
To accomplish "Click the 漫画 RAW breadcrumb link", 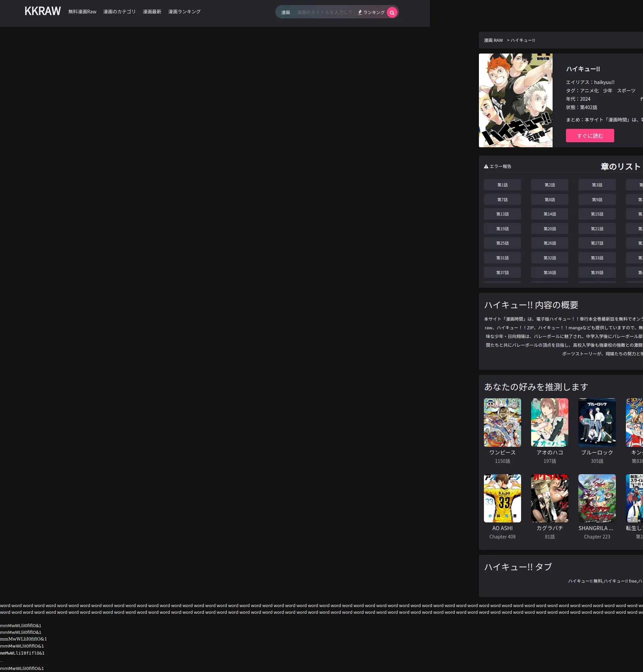I will pyautogui.click(x=493, y=40).
